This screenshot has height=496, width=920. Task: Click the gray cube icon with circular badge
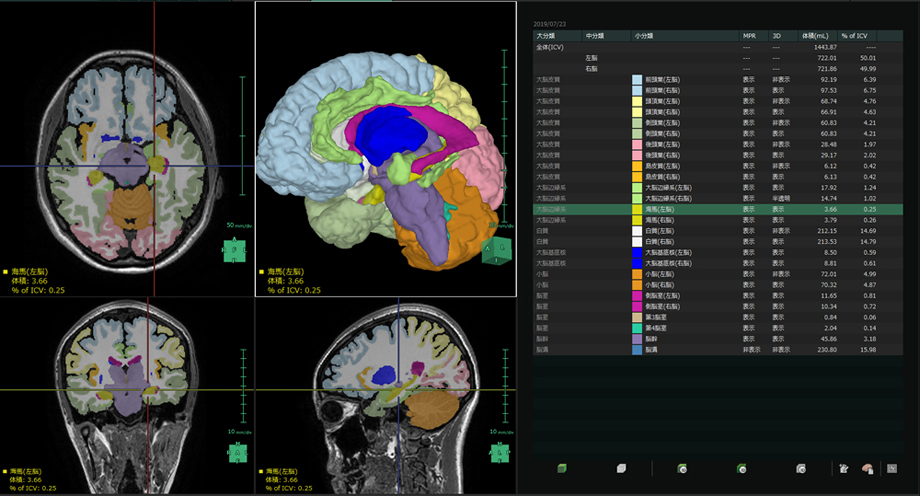pos(801,468)
